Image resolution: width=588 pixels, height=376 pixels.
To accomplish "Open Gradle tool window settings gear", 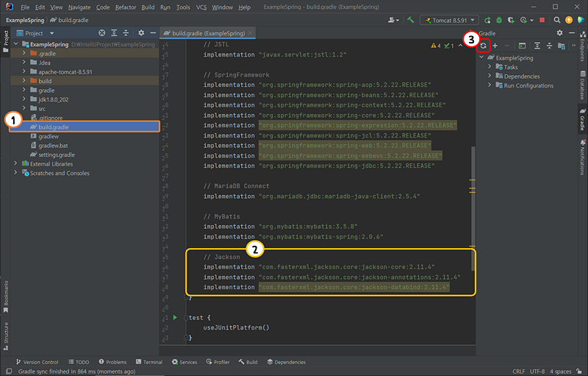I will [559, 33].
